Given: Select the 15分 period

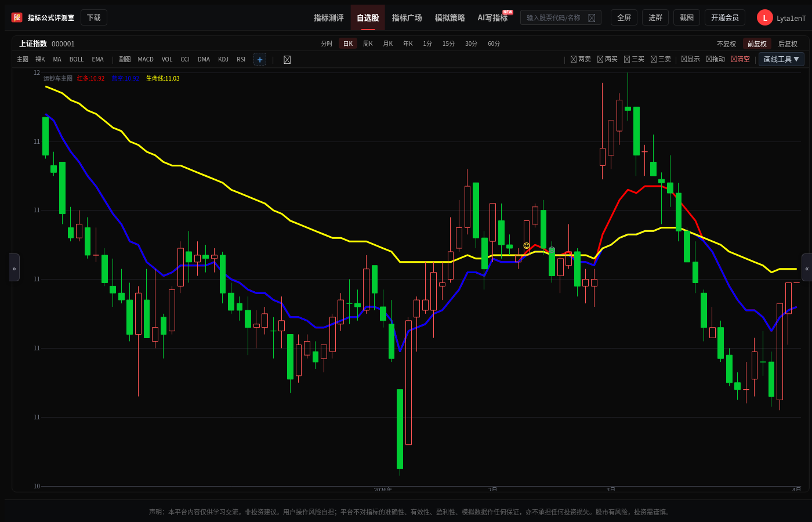Looking at the screenshot, I should (449, 43).
